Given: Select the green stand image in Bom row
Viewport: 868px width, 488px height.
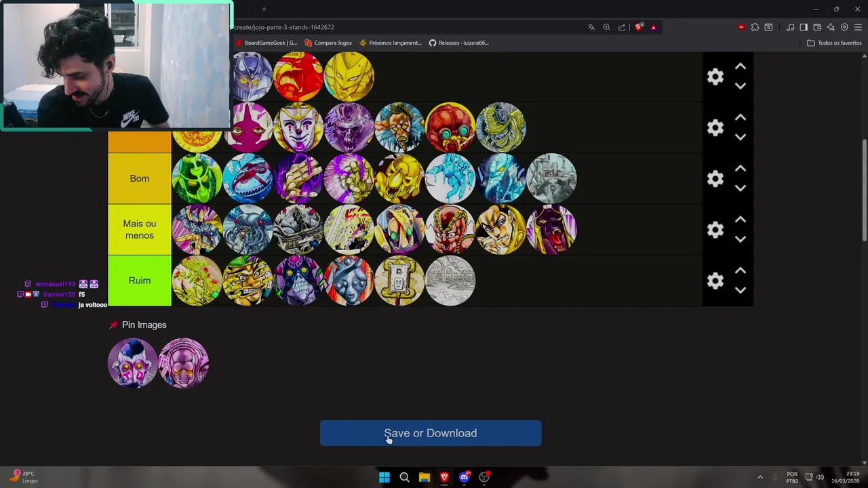Looking at the screenshot, I should click(197, 178).
